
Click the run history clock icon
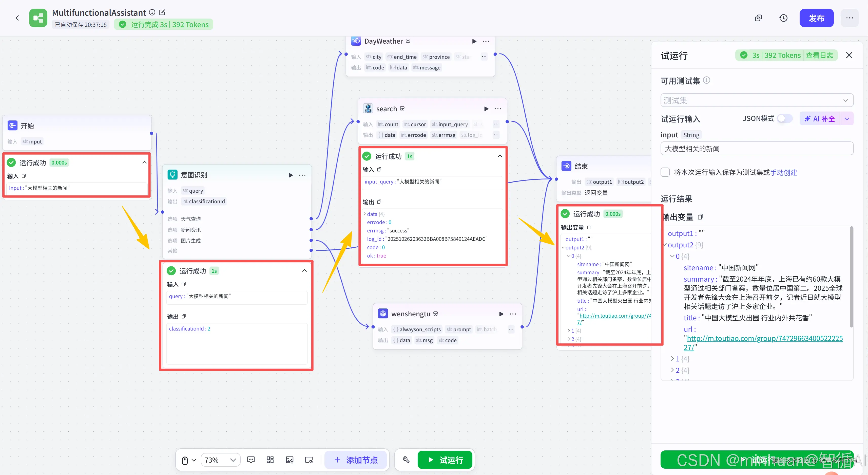[x=783, y=18]
